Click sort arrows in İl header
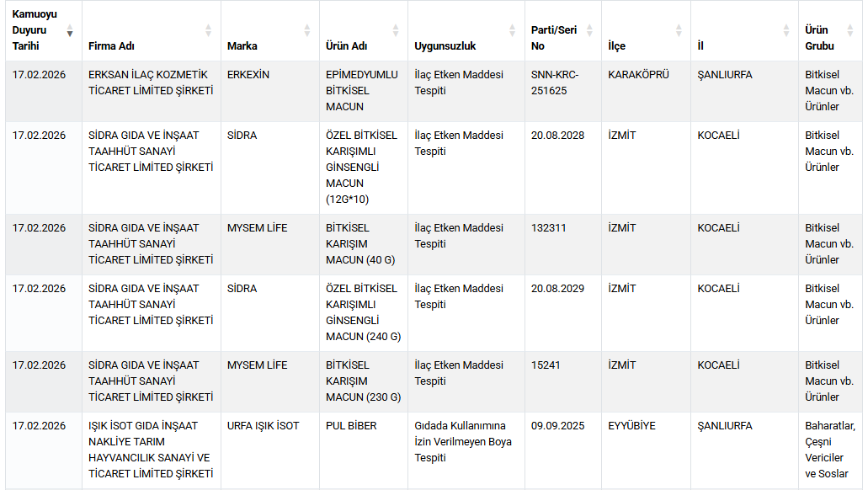 [x=786, y=31]
